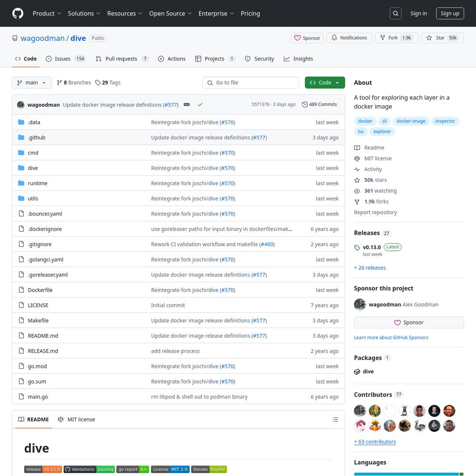Open MIT license link in About sidebar

377,159
